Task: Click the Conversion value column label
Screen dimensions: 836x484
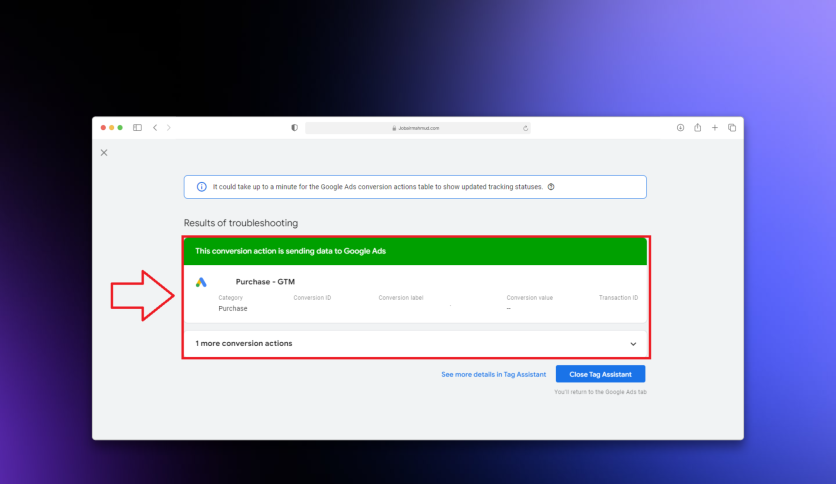Action: point(529,298)
